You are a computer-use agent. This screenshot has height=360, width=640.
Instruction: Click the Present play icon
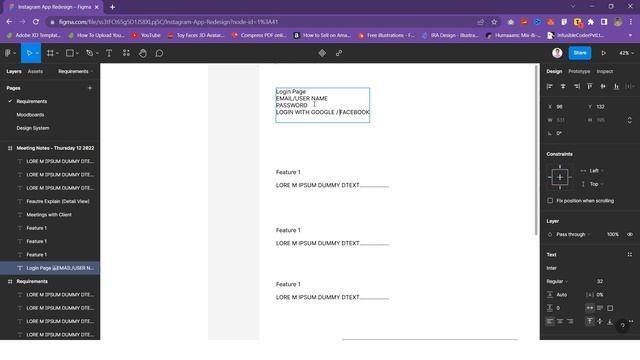pos(603,53)
